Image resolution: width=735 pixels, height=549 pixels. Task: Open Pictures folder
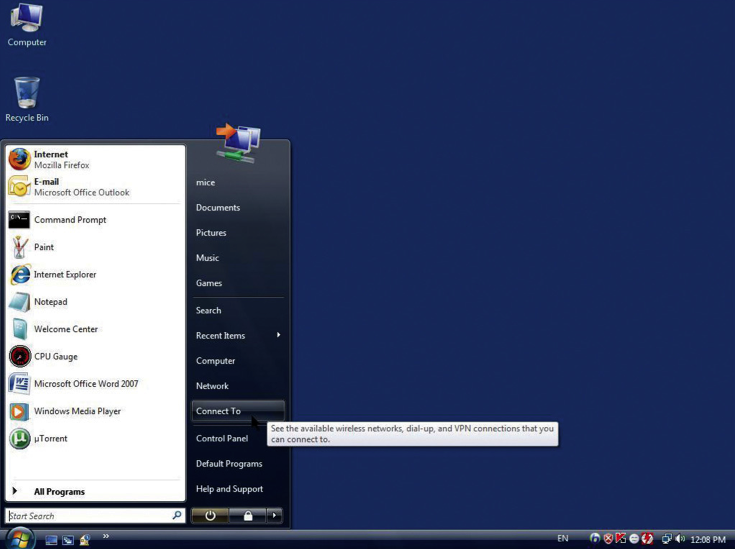point(238,233)
